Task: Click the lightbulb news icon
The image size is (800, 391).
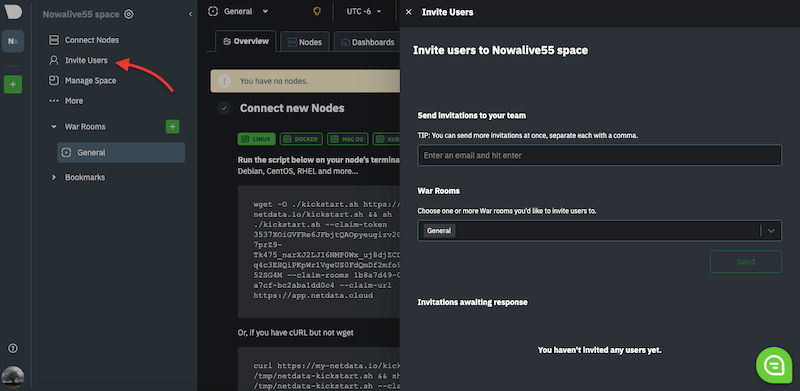Action: click(x=317, y=11)
